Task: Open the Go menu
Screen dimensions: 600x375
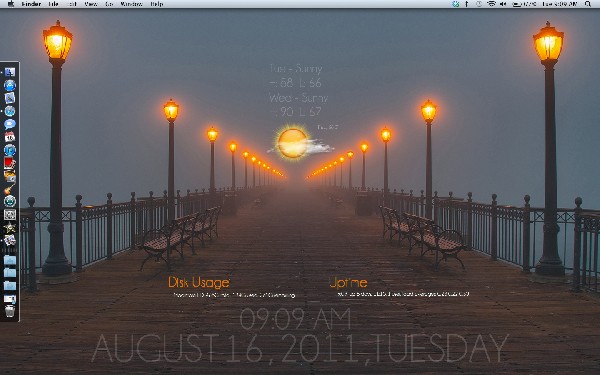Action: click(x=109, y=4)
